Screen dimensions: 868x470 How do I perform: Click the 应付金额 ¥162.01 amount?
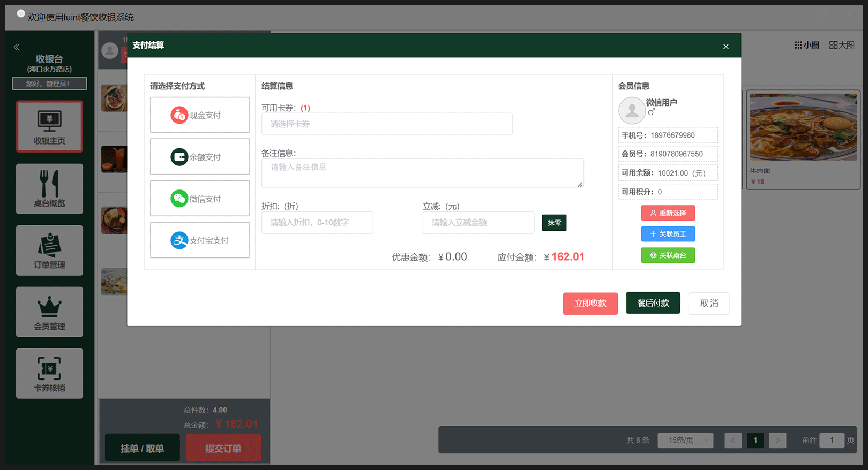coord(564,257)
